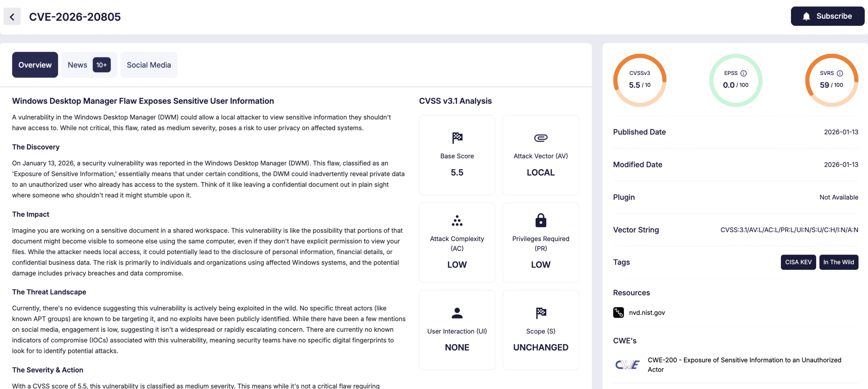Click the Published Date value 2026-01-13
Image resolution: width=868 pixels, height=389 pixels.
tap(841, 132)
